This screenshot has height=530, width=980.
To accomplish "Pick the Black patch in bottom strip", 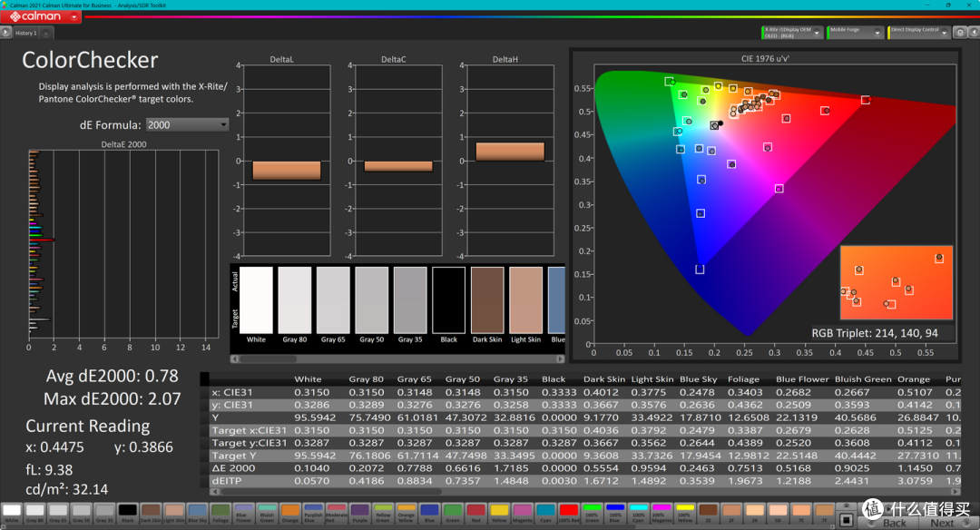I will 128,513.
